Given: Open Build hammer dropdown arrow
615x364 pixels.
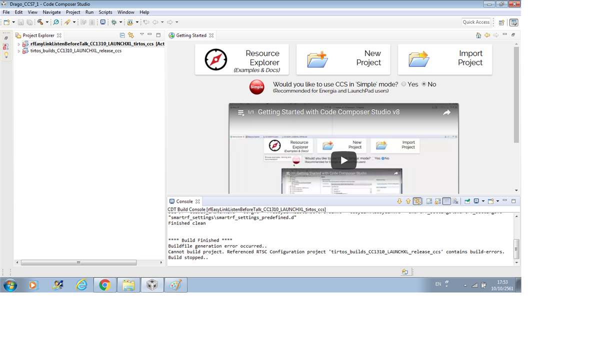Looking at the screenshot, I should pos(47,22).
